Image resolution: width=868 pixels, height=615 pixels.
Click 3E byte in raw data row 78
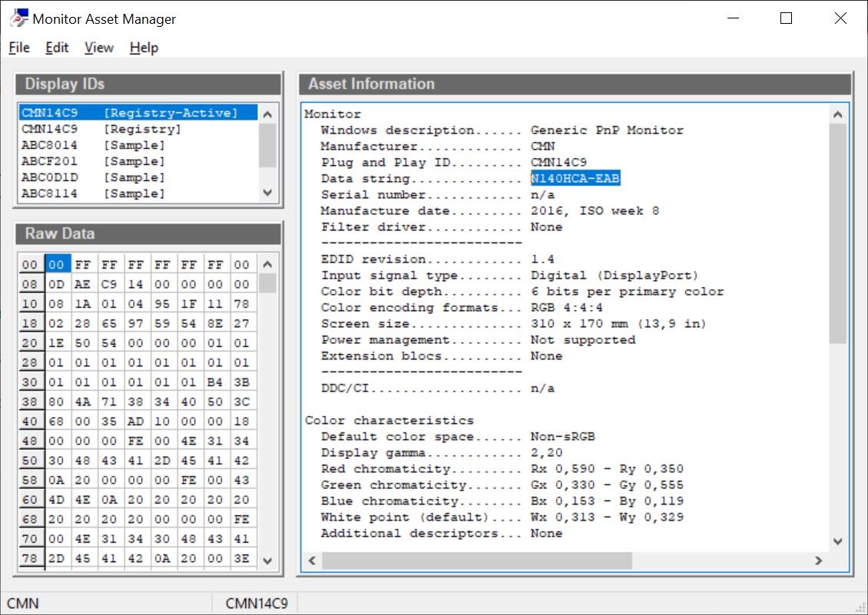click(x=242, y=558)
